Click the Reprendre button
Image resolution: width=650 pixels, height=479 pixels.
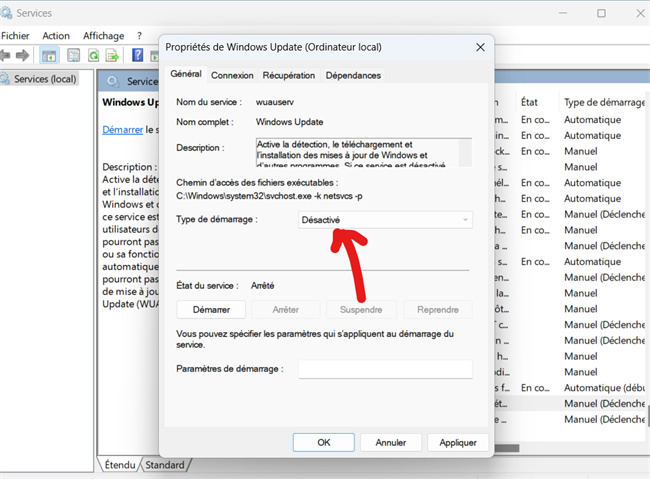point(438,310)
